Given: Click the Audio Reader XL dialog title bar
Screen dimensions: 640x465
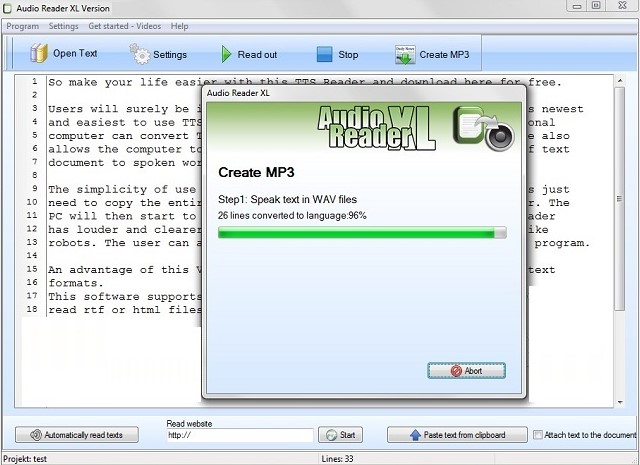Looking at the screenshot, I should 364,93.
